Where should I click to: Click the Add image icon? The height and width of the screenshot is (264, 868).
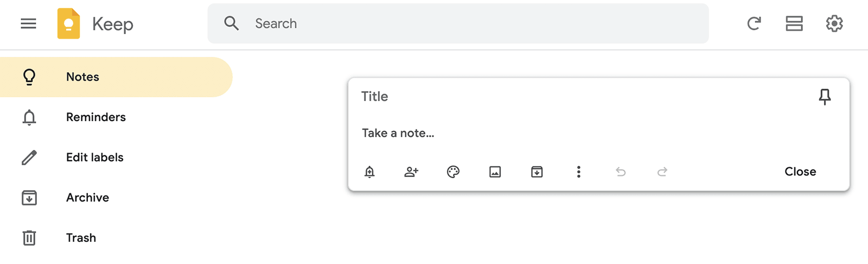495,172
